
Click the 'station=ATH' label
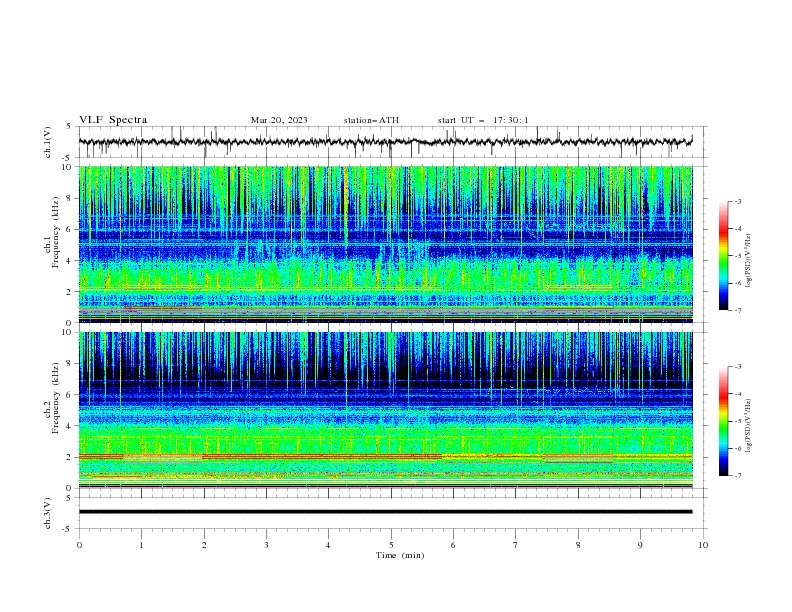coord(371,120)
